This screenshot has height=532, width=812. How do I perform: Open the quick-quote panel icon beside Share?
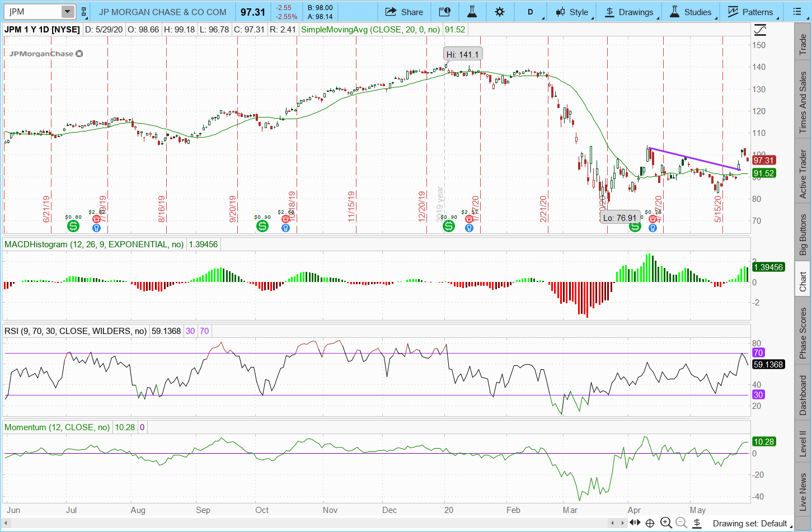tap(444, 12)
